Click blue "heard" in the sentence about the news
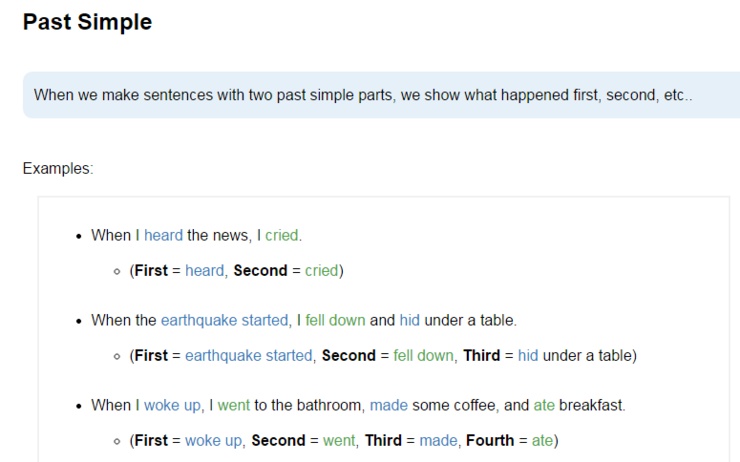This screenshot has width=740, height=462. click(x=163, y=236)
